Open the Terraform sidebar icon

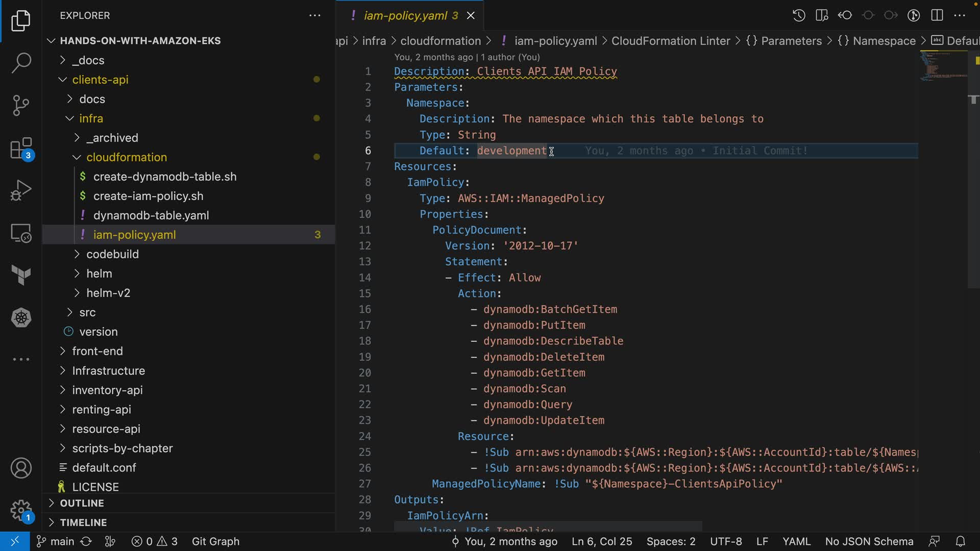(x=21, y=275)
